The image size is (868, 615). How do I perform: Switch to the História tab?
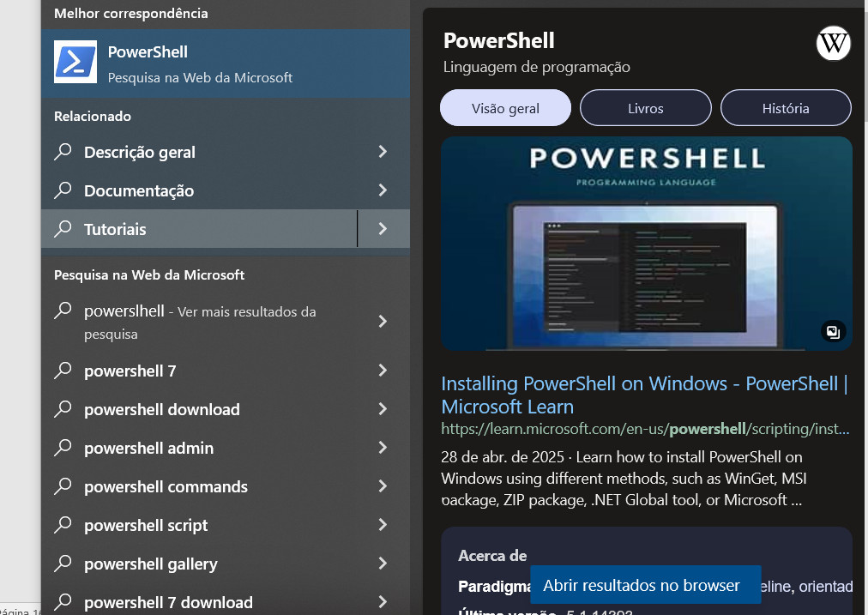pos(786,108)
